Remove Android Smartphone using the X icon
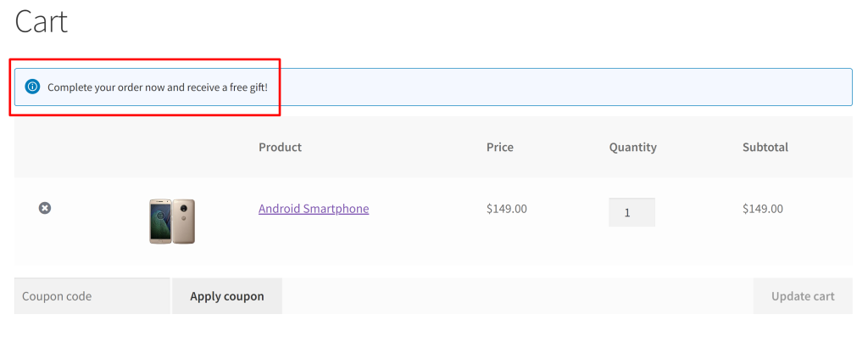868x348 pixels. (x=45, y=208)
